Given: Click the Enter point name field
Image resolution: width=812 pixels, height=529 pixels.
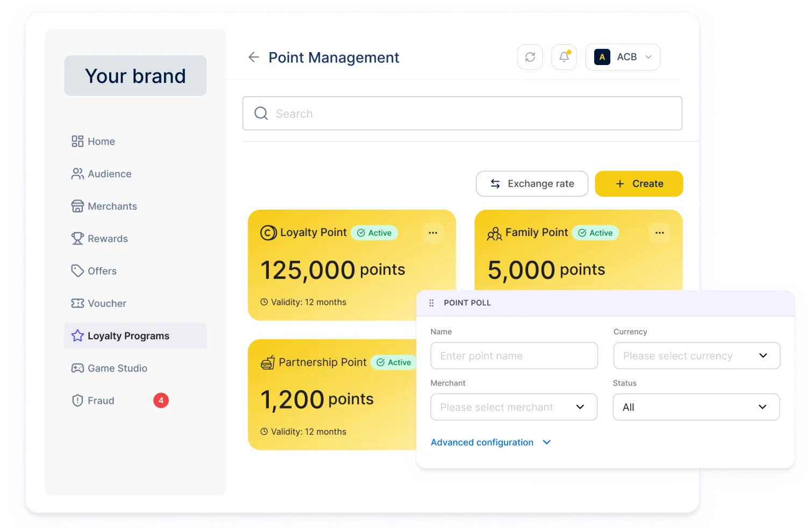Looking at the screenshot, I should 514,356.
